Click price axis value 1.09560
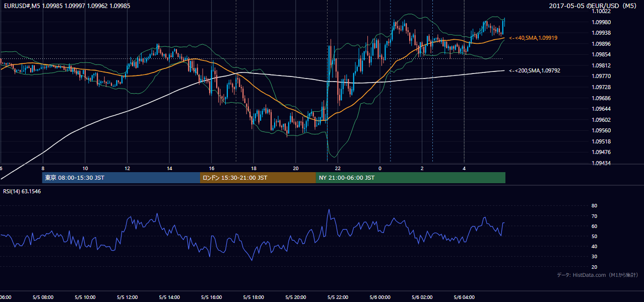644x302 pixels. click(602, 130)
